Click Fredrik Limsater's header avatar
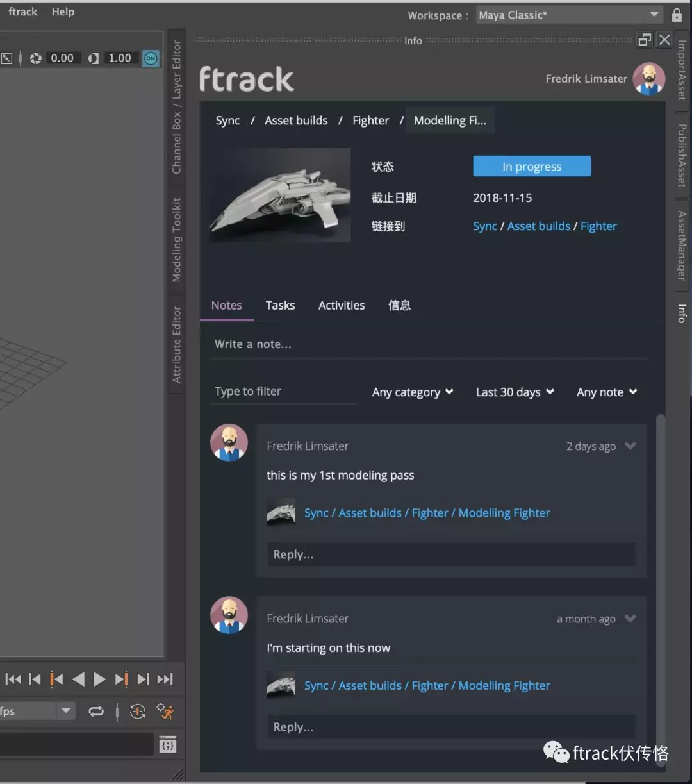 click(x=649, y=79)
